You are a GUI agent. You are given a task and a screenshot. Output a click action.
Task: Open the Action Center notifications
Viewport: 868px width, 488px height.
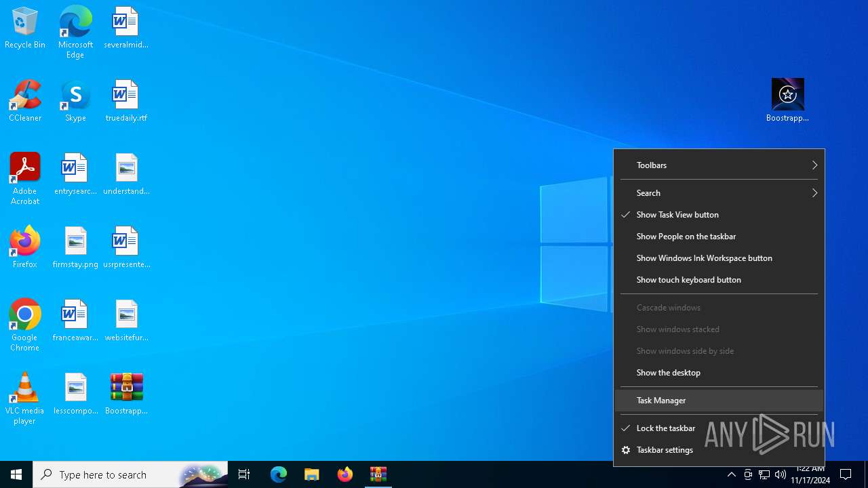pos(846,474)
